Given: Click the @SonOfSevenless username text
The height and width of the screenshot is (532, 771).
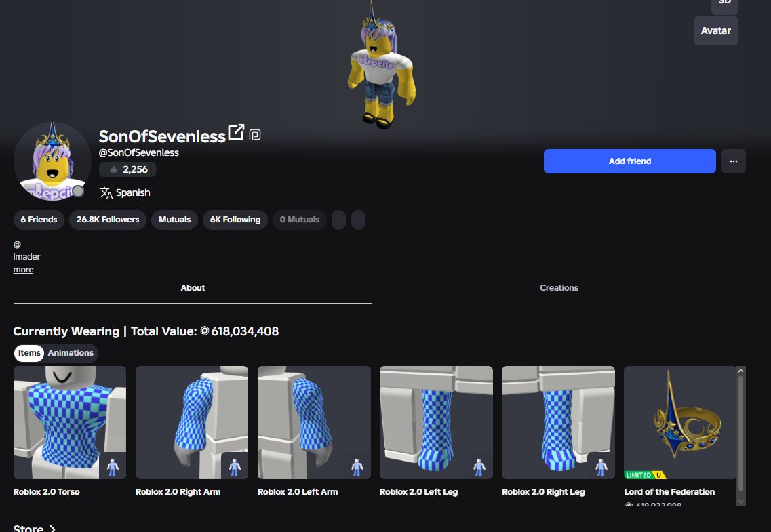Looking at the screenshot, I should point(138,152).
